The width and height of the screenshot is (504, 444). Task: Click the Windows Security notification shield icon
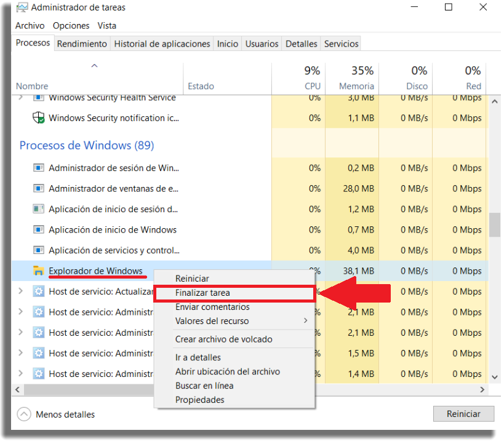coord(39,117)
